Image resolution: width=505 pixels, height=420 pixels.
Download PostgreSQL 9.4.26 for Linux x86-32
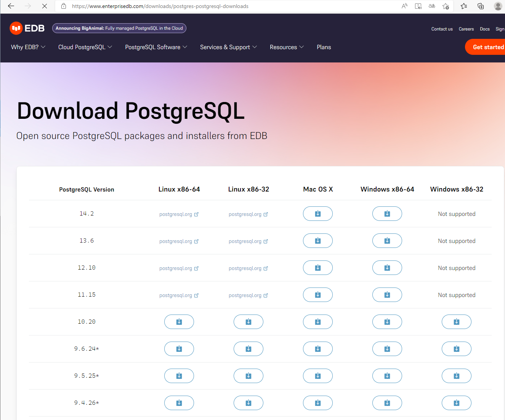(248, 403)
